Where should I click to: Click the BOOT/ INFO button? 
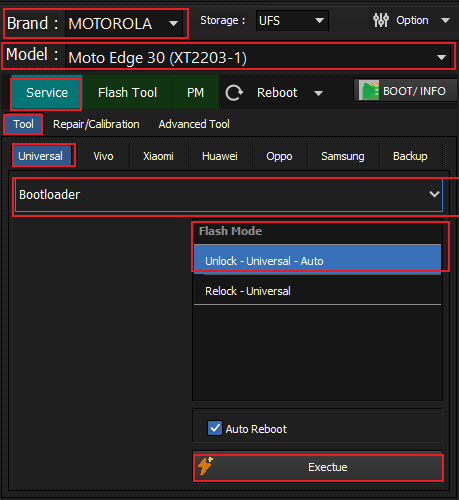tap(406, 91)
